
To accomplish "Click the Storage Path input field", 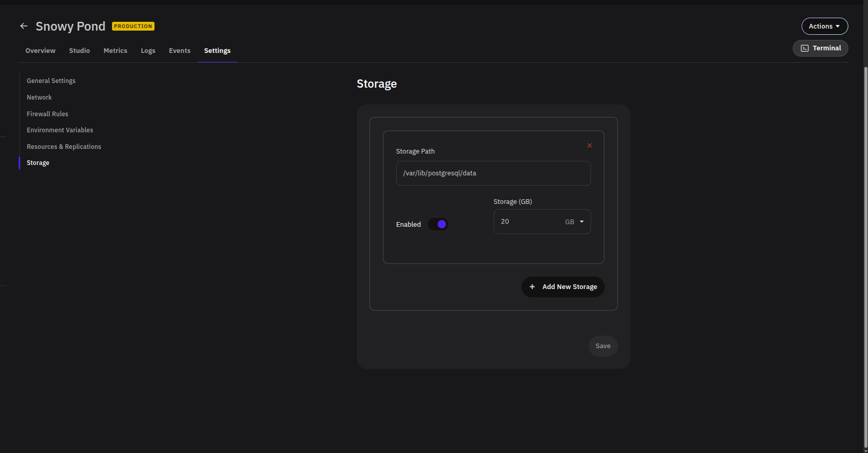I will (493, 173).
